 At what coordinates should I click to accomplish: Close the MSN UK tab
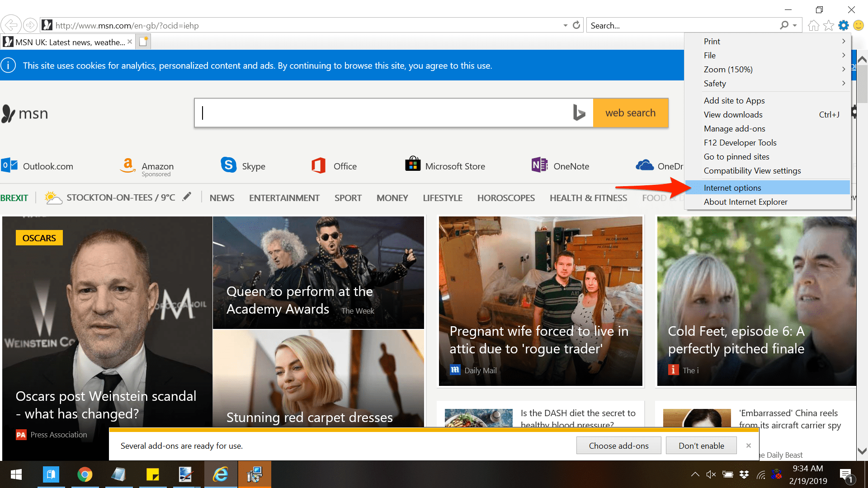point(130,42)
